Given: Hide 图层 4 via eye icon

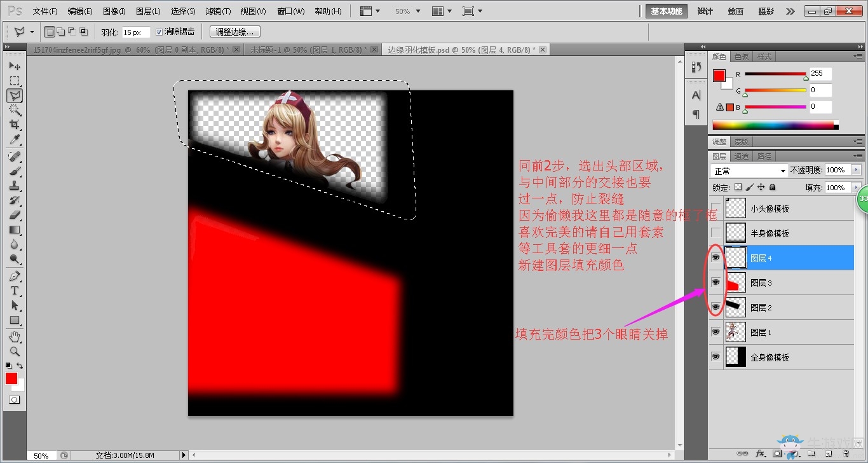Looking at the screenshot, I should point(716,258).
